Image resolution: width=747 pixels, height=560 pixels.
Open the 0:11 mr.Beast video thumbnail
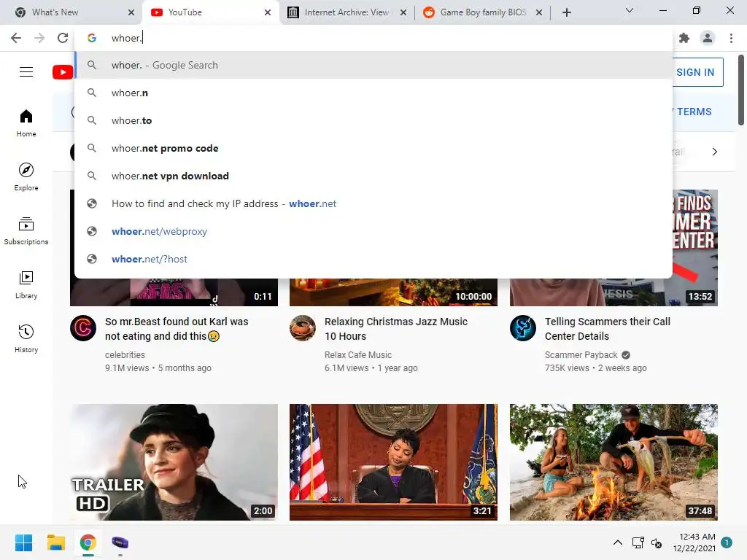tap(174, 292)
